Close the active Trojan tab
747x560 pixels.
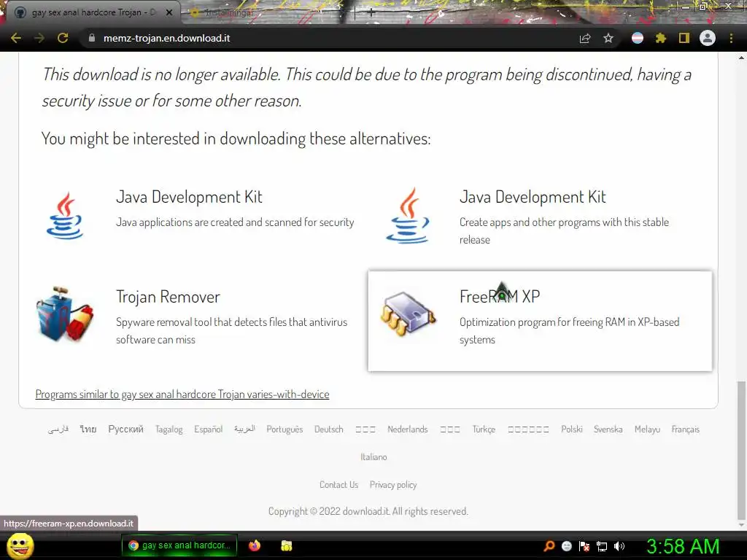point(169,12)
